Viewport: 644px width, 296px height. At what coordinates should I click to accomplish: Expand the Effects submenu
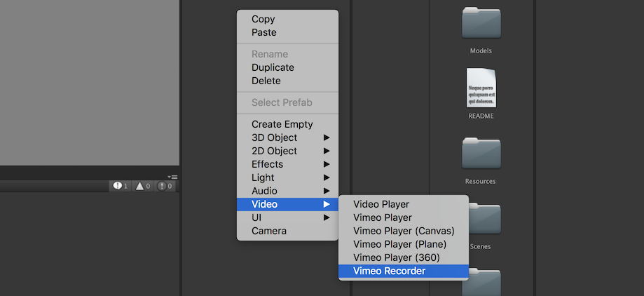point(287,164)
